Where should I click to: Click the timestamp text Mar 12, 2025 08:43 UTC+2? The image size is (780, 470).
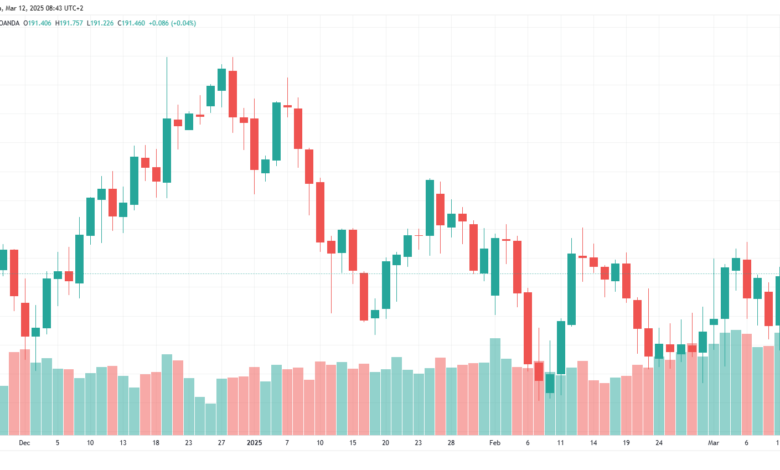point(42,8)
